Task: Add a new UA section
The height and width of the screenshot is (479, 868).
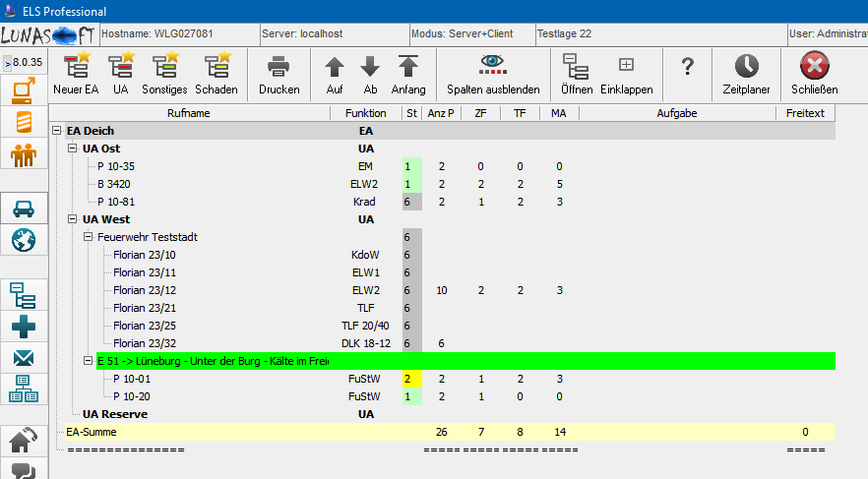Action: 121,74
